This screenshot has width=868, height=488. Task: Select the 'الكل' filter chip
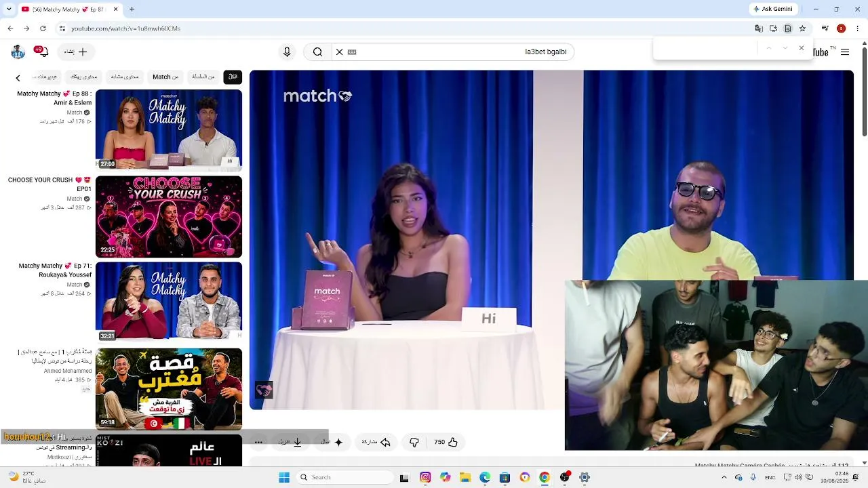pyautogui.click(x=233, y=77)
